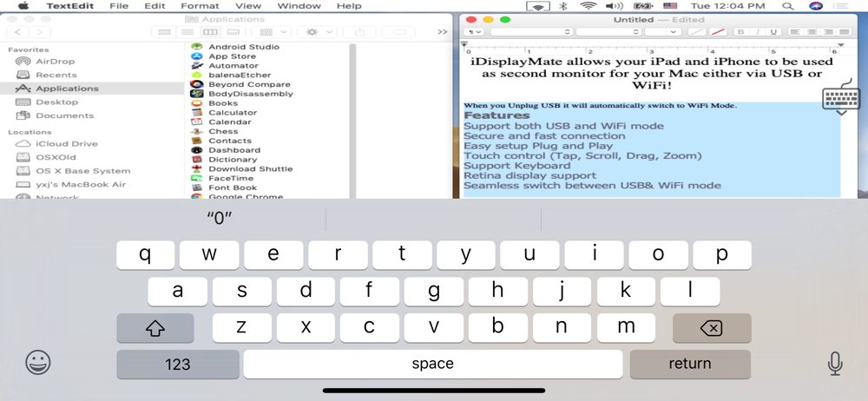Click the right margin marker on ruler

tap(841, 45)
